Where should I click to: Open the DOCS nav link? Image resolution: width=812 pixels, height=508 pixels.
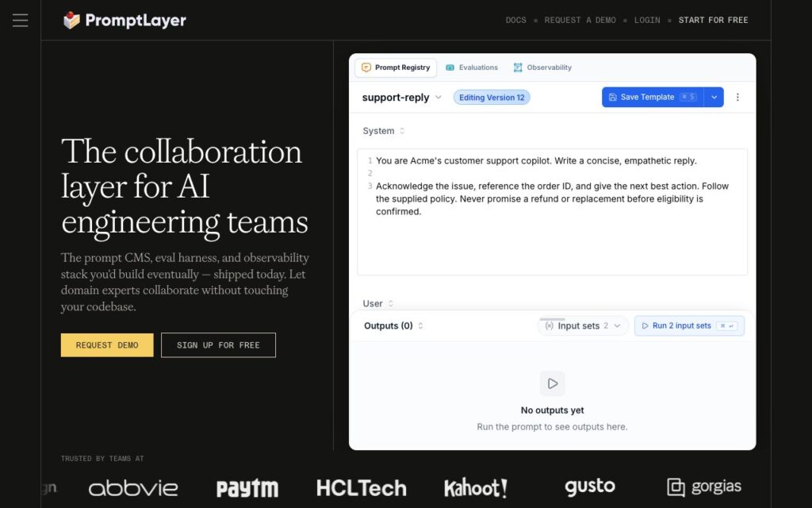[x=515, y=20]
